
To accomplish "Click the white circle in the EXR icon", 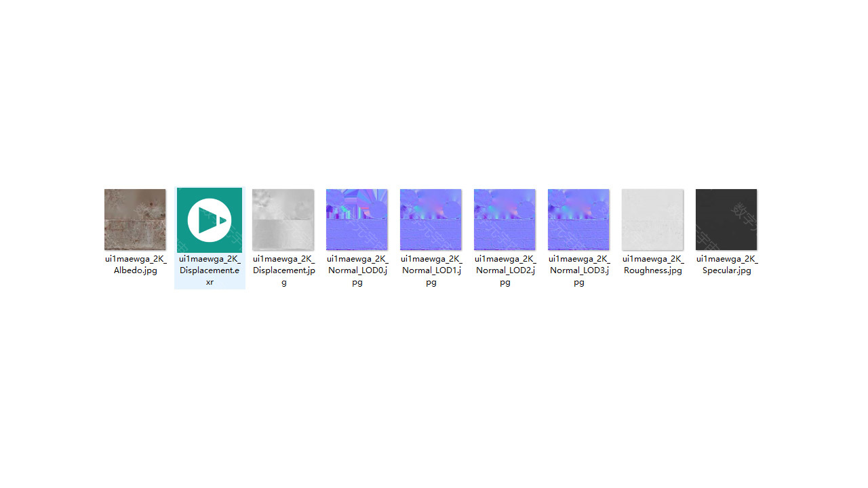I will [x=197, y=220].
